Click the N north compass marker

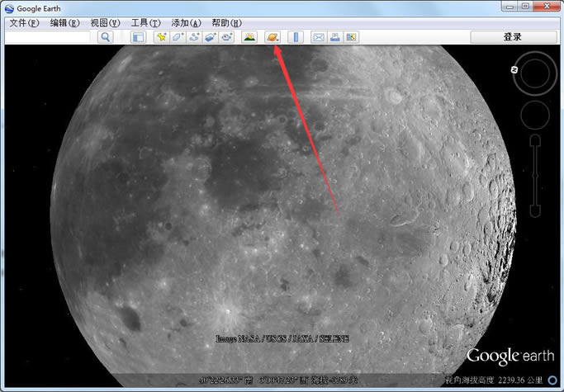[x=514, y=71]
